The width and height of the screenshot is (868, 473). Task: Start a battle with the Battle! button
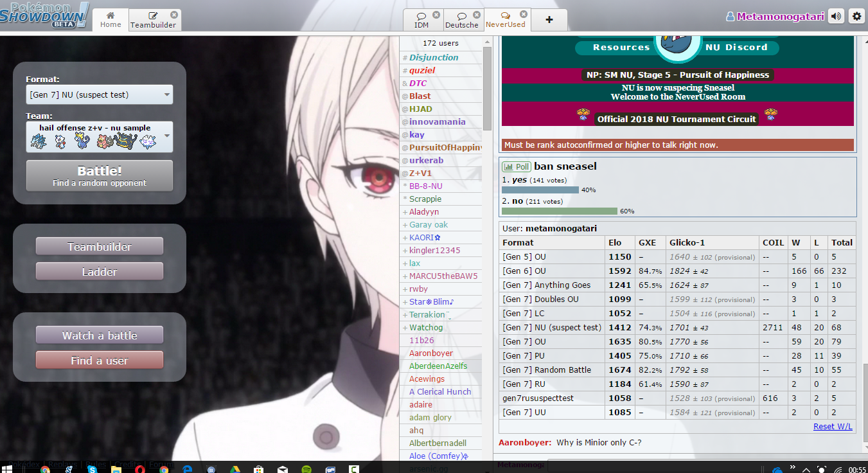point(100,175)
